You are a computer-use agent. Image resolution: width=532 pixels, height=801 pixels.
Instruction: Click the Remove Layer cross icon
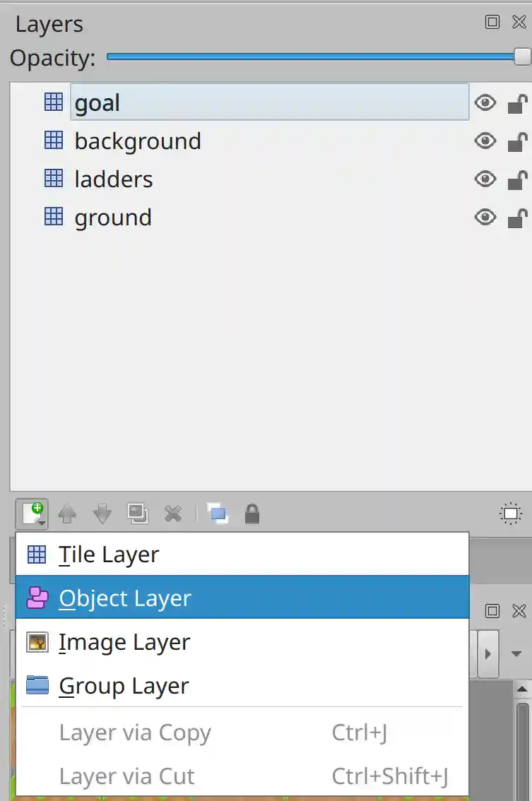pos(172,514)
